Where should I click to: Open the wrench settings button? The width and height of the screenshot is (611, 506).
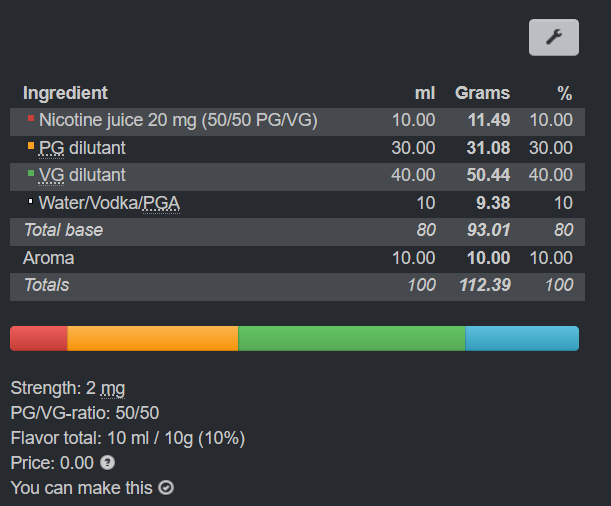pyautogui.click(x=554, y=37)
